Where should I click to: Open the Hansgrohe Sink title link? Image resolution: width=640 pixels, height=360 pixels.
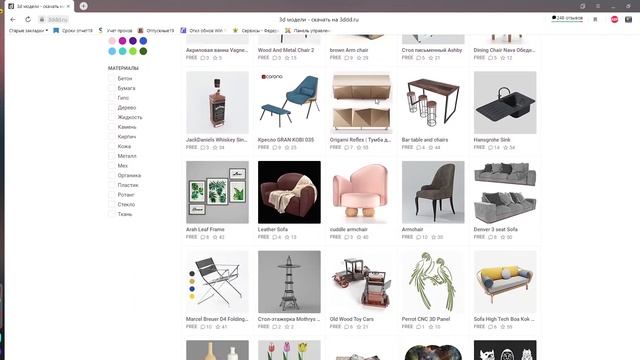(x=492, y=140)
